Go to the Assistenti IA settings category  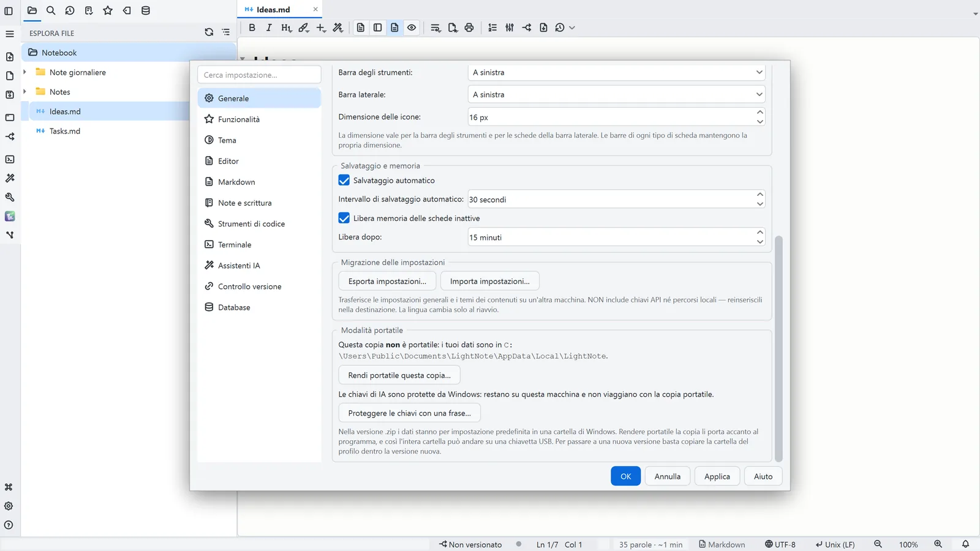tap(259, 266)
